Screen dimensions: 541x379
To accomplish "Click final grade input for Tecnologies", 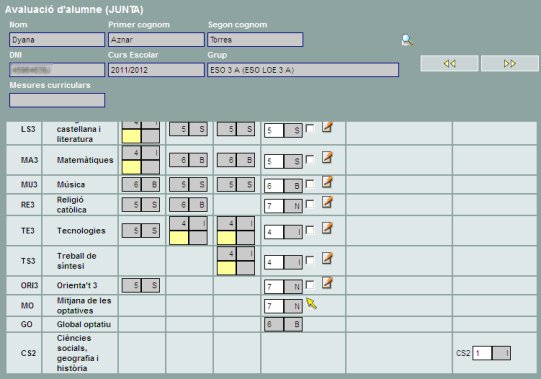I will pos(274,232).
